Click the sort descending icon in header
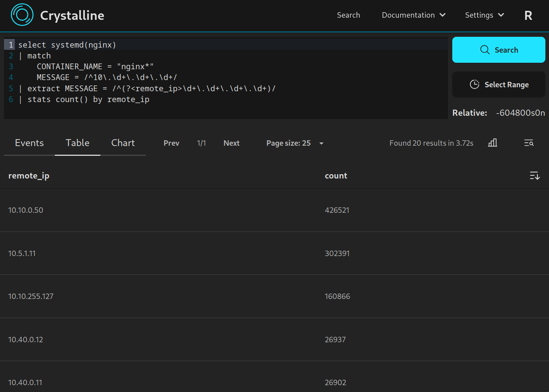Viewport: 549px width, 392px height. (x=535, y=176)
